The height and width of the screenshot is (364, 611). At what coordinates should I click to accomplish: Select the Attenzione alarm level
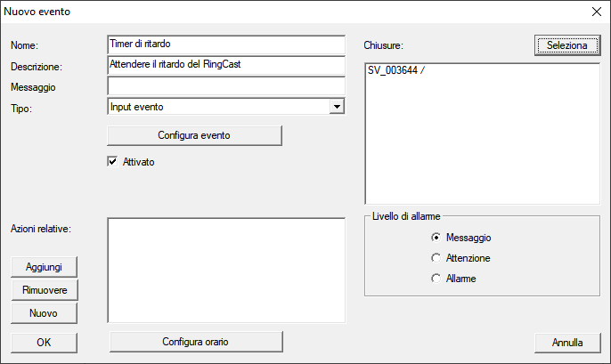pyautogui.click(x=436, y=258)
